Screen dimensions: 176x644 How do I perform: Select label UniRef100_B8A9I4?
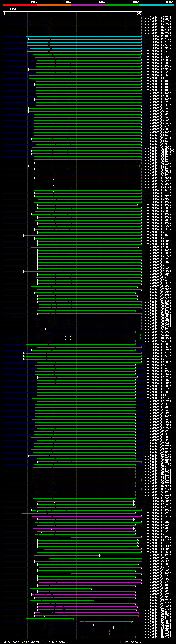tap(158, 338)
